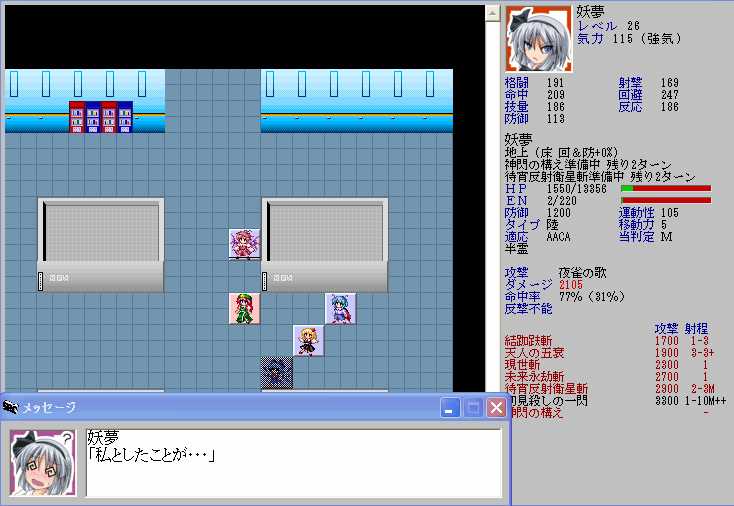Click the 適応 AACA value
Viewport: 734px width, 506px height.
tap(558, 237)
